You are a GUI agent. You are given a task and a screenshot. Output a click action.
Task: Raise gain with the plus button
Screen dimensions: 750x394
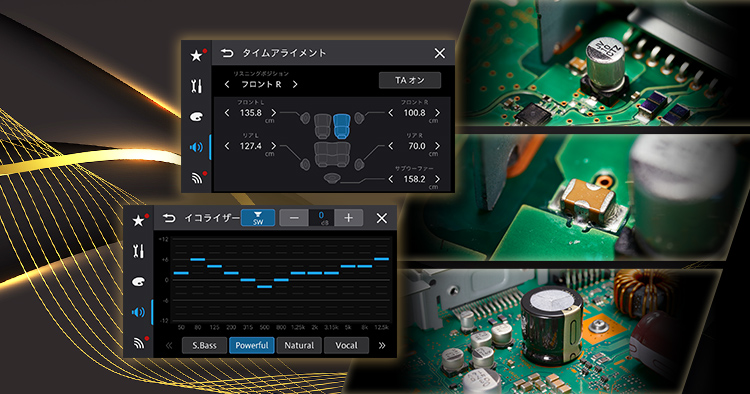pos(348,218)
